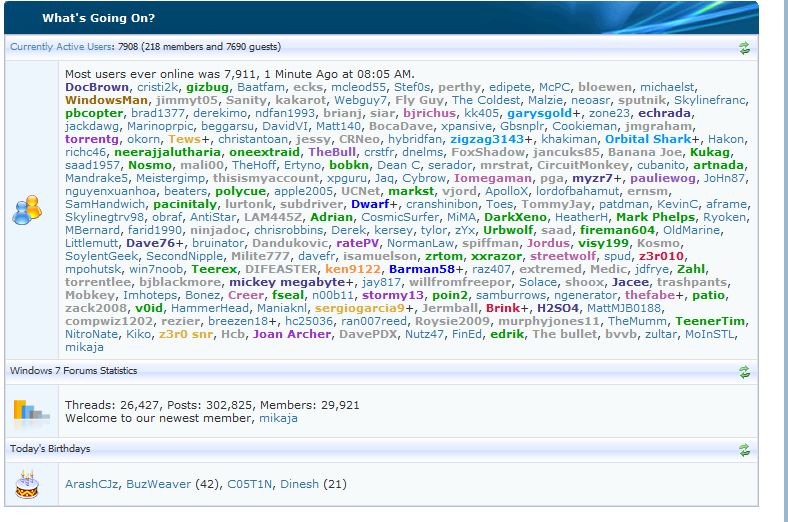788x522 pixels.
Task: Click bjrichus username
Action: click(429, 113)
